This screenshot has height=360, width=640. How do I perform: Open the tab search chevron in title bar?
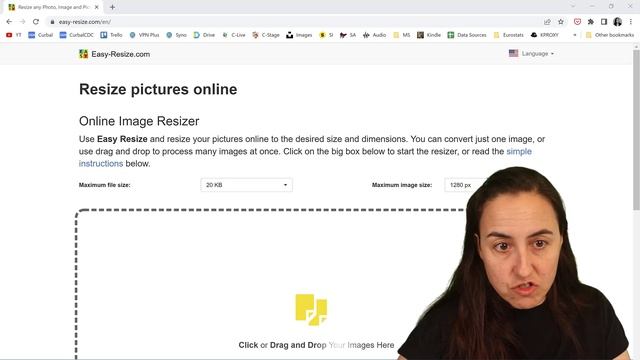[573, 7]
